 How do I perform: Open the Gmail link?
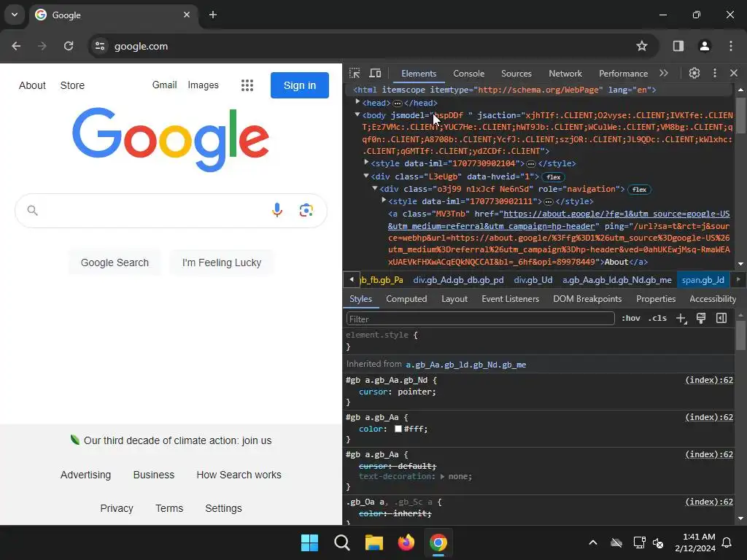(x=164, y=85)
